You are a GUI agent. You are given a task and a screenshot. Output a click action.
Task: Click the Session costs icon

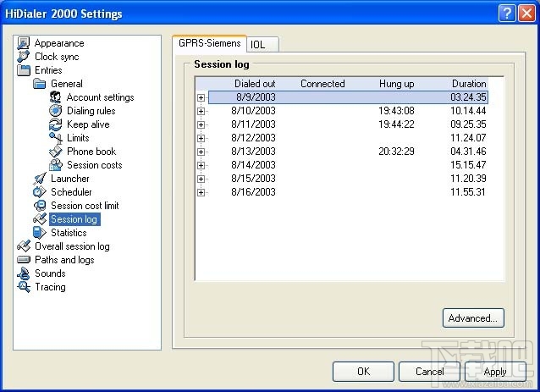[x=56, y=165]
